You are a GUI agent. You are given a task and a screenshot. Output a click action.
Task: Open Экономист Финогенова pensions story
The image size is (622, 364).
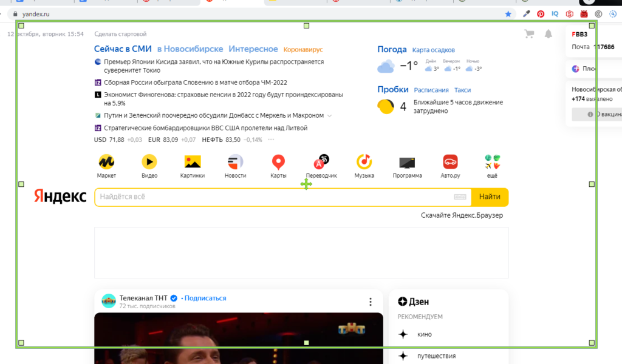pyautogui.click(x=224, y=99)
